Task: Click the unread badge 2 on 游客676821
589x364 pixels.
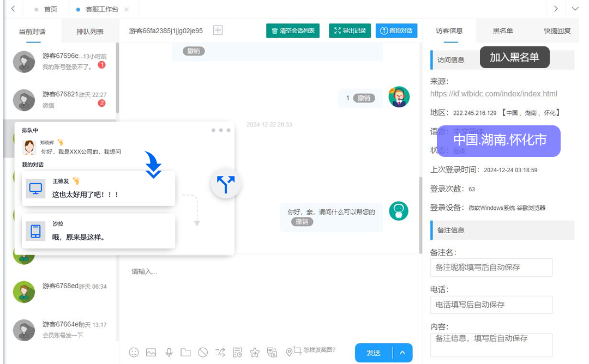Action: pos(101,103)
